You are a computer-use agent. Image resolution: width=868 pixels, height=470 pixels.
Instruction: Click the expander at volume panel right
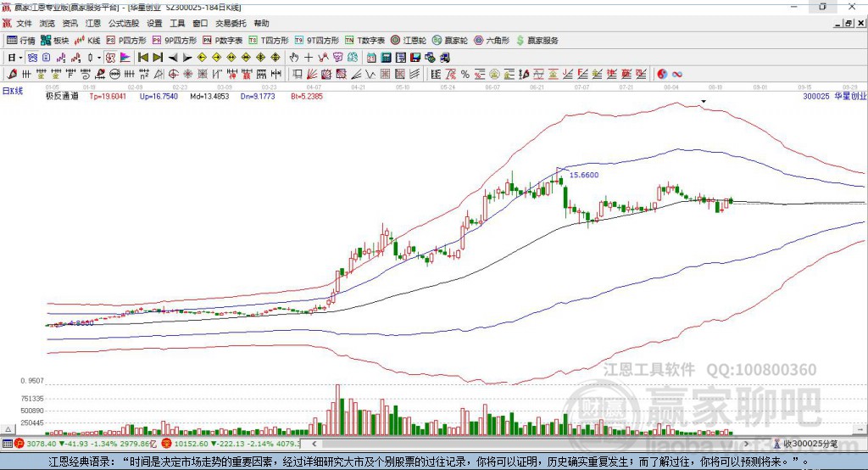tap(860, 429)
